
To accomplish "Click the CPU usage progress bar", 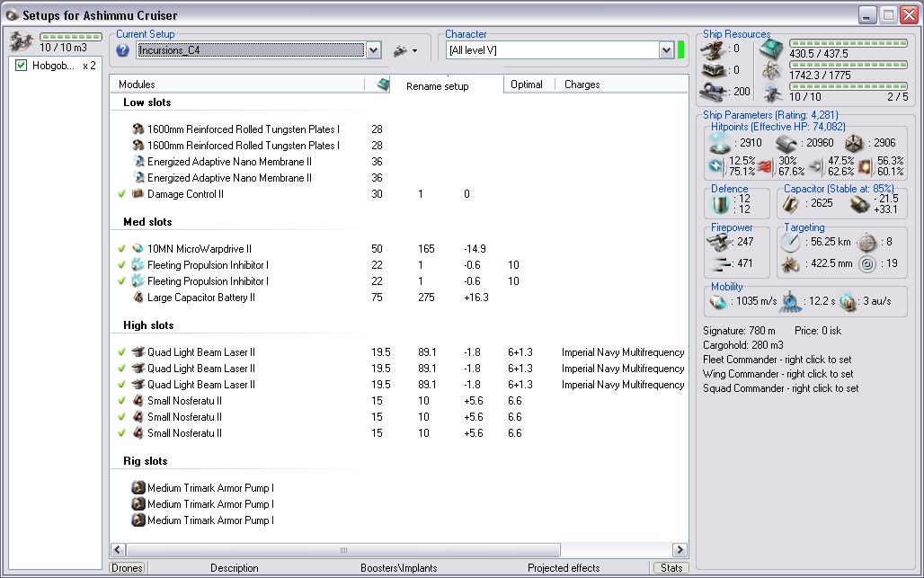I will [x=848, y=43].
